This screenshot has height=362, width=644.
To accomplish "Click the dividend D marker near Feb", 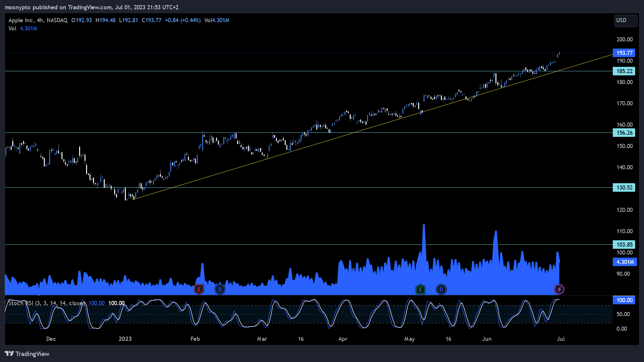I will [220, 289].
